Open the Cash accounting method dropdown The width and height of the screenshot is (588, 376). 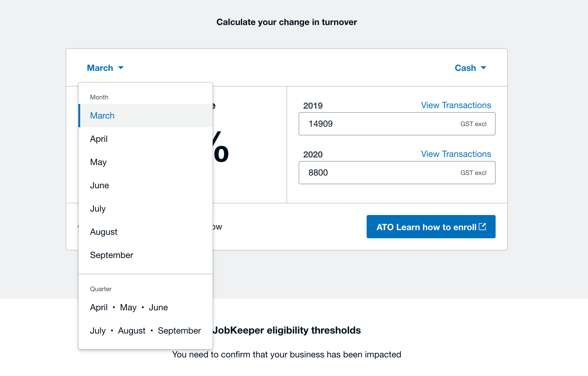[x=465, y=68]
